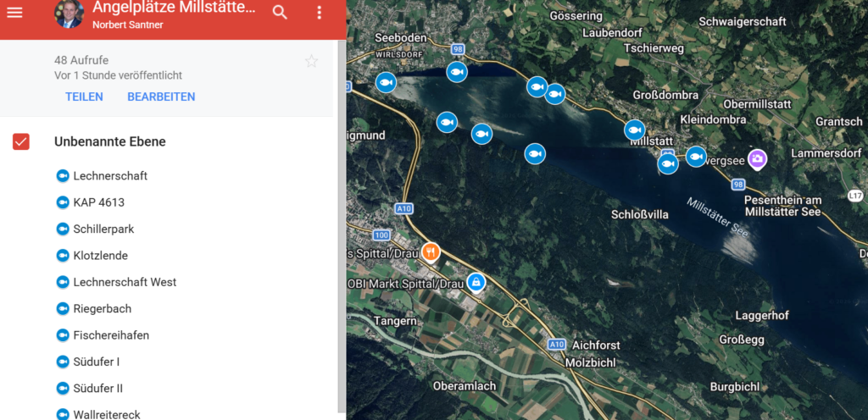Select Fischereihafen from the places list
Image resolution: width=868 pixels, height=420 pixels.
coord(111,335)
